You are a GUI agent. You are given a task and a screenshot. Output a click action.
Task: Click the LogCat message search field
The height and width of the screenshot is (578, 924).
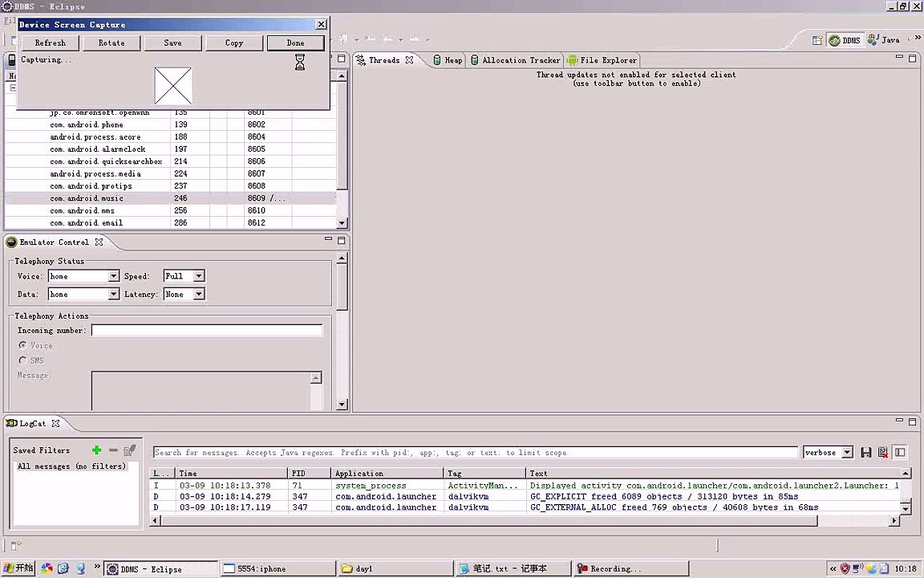(x=475, y=453)
